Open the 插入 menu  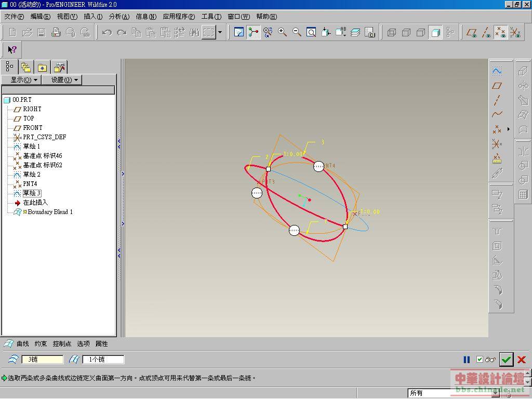pyautogui.click(x=93, y=17)
